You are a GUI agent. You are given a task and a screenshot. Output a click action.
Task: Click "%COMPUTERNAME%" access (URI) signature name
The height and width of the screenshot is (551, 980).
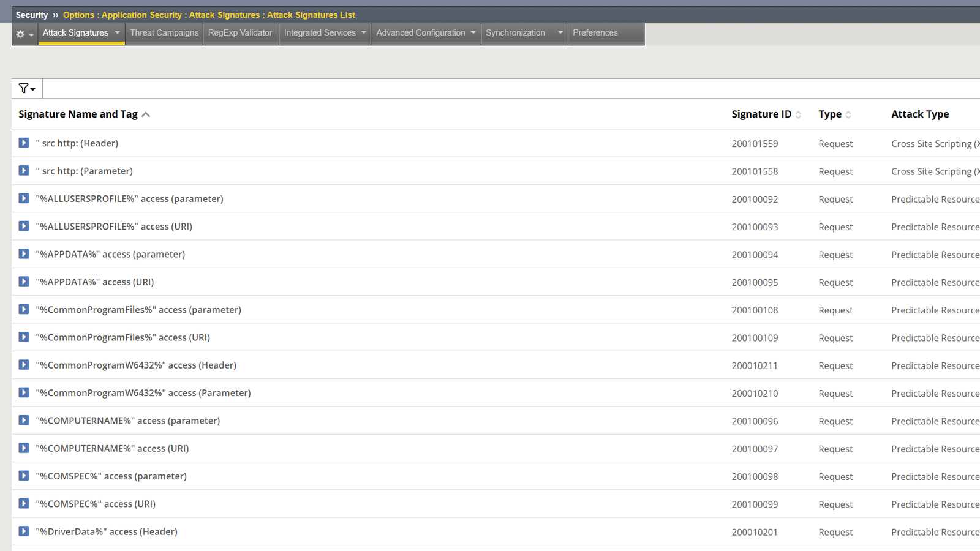tap(112, 449)
